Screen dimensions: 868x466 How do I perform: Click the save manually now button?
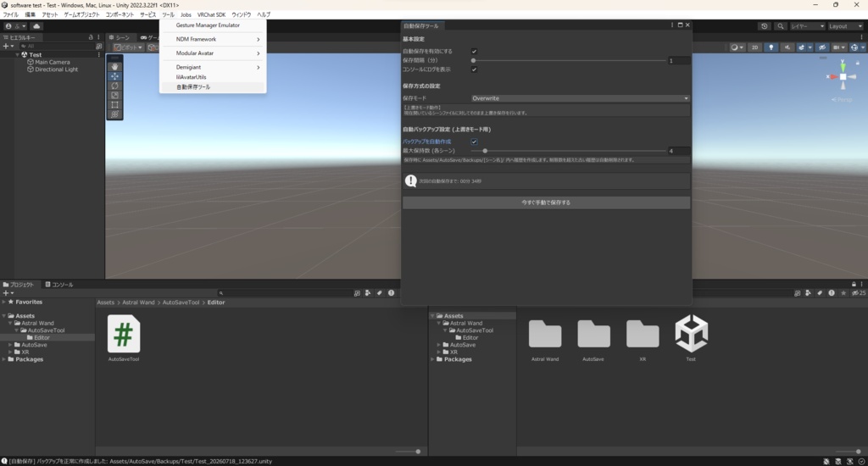546,202
